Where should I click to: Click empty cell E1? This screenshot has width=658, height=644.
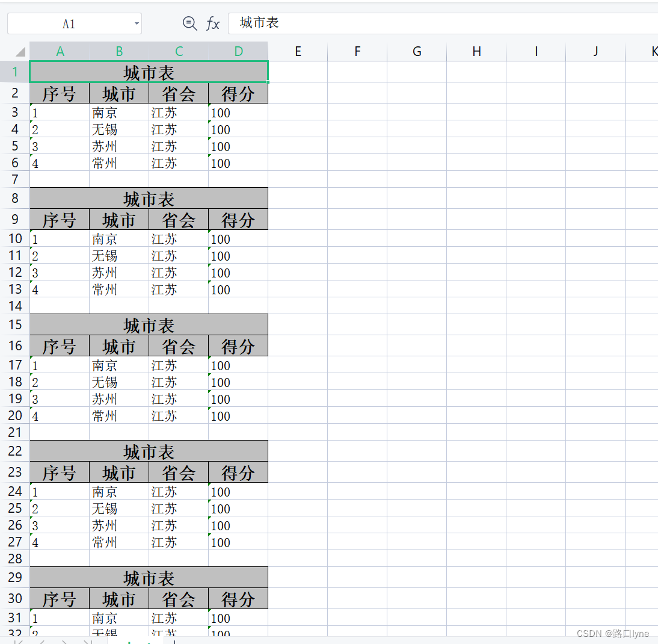[x=298, y=72]
